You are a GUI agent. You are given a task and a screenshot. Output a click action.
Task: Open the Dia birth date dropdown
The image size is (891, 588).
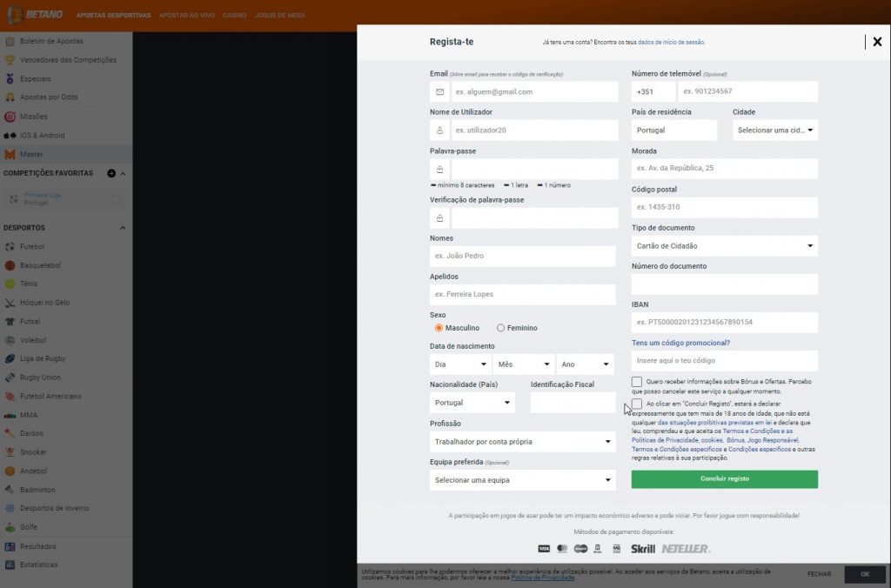pos(460,364)
